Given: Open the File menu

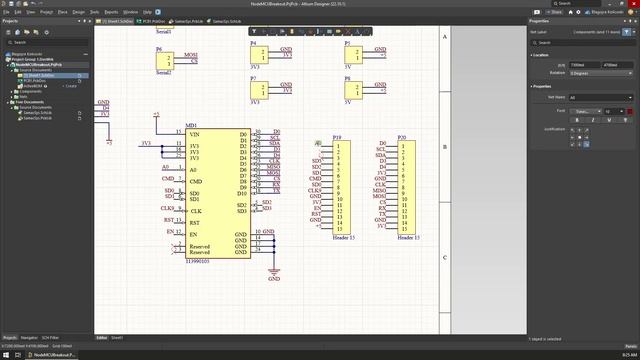Looking at the screenshot, I should point(6,12).
